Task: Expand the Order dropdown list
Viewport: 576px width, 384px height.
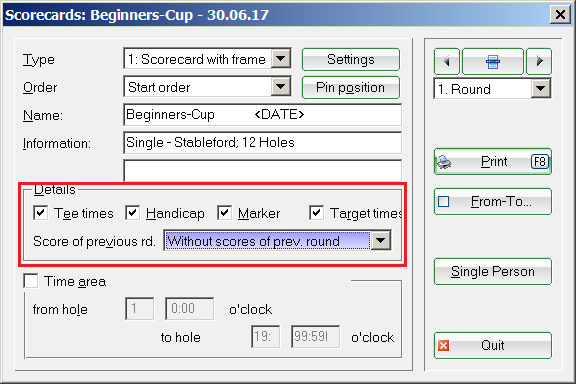Action: pos(281,87)
